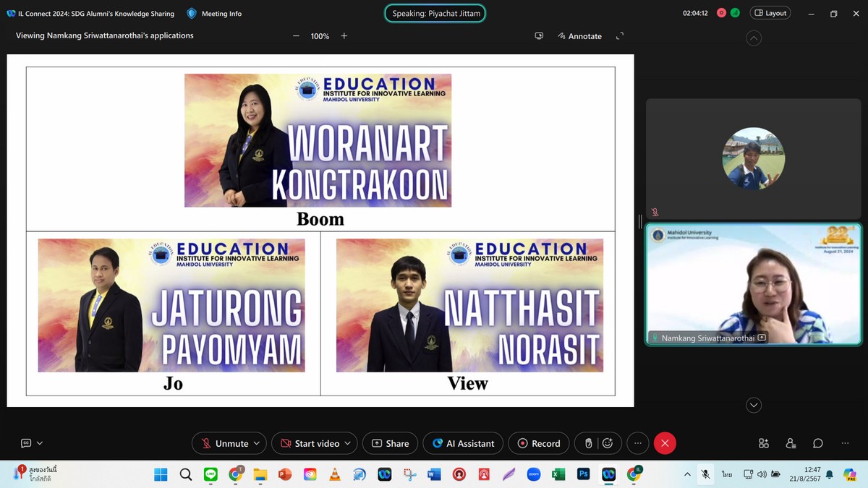This screenshot has width=868, height=488.
Task: Open the Apps panel icon
Action: click(764, 443)
